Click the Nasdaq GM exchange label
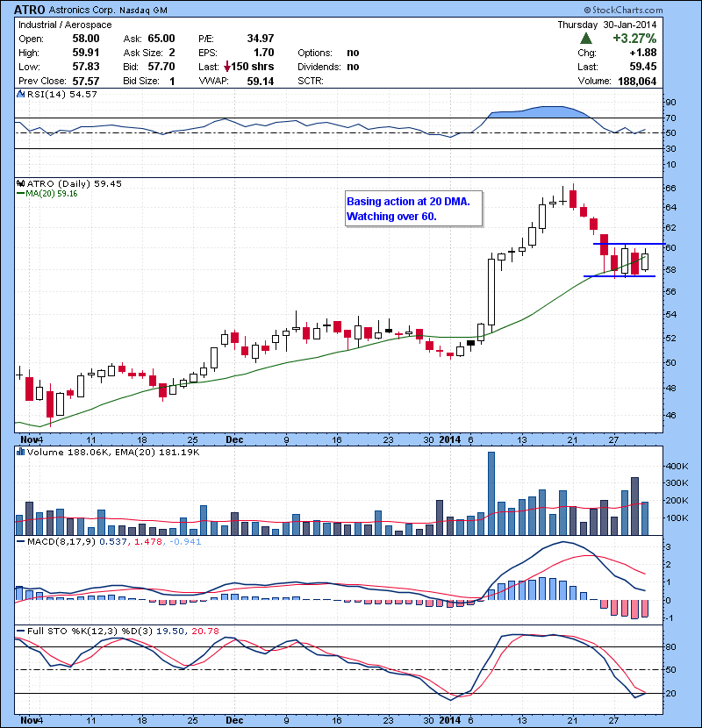The image size is (702, 728). (x=143, y=11)
